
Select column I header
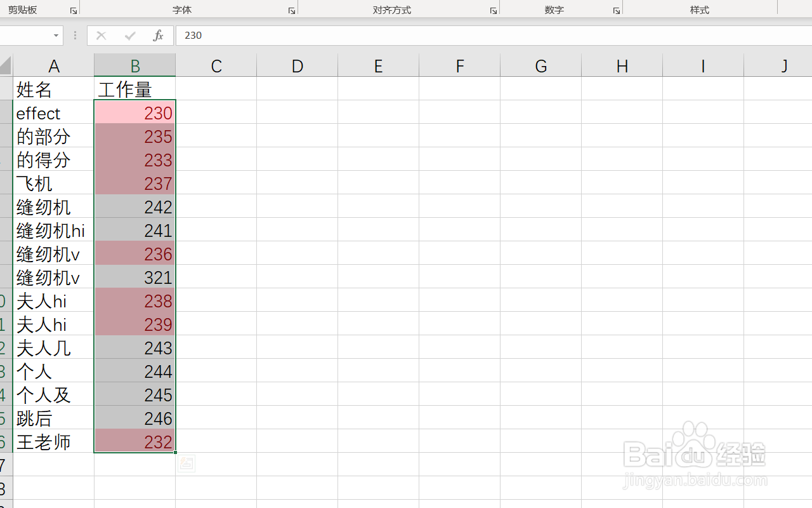tap(704, 65)
